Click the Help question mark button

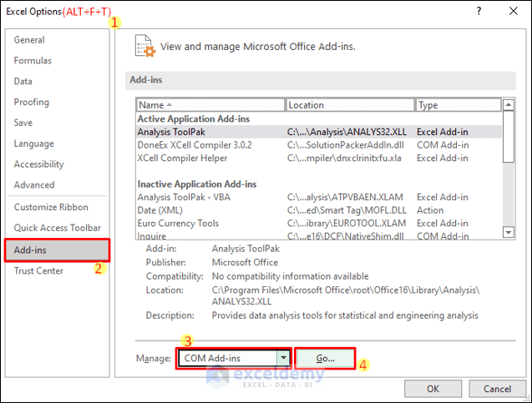pos(479,12)
